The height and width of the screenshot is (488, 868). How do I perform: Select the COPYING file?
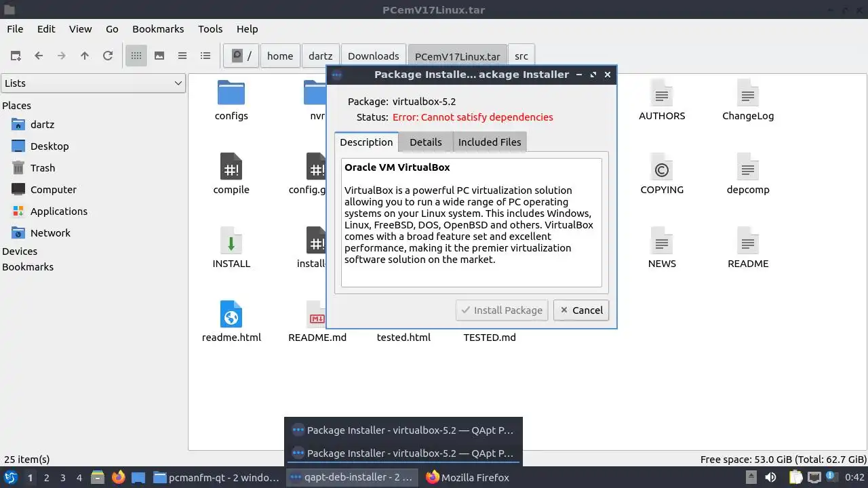(x=662, y=174)
